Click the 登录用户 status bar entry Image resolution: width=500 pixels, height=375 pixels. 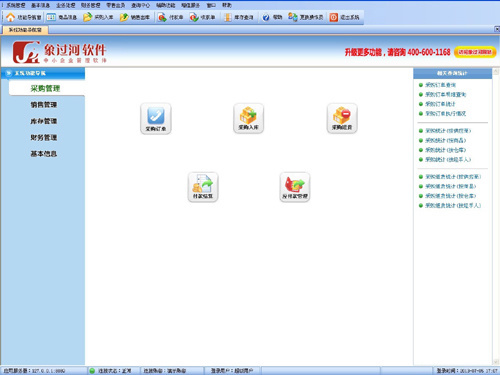(232, 371)
